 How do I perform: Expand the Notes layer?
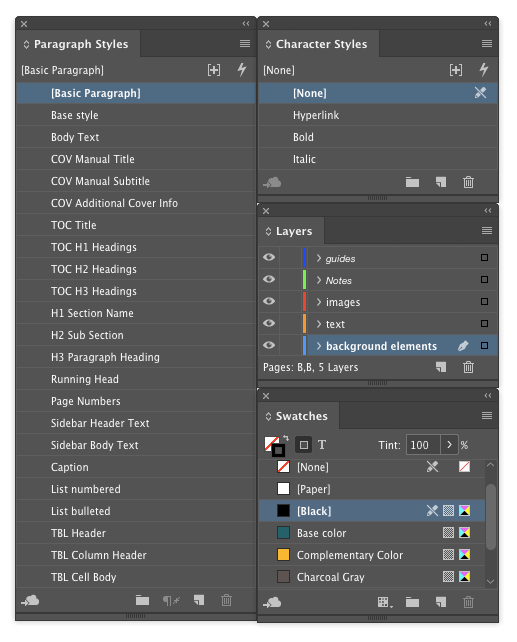tap(319, 280)
